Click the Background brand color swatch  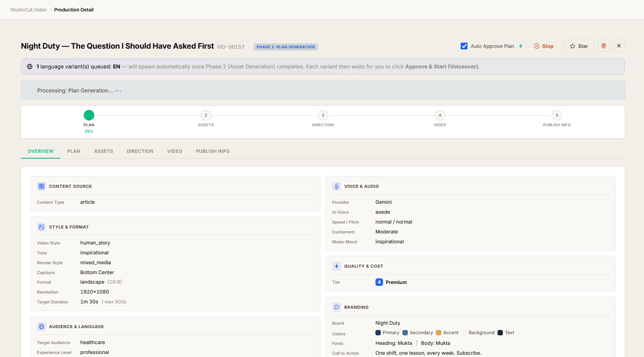464,333
